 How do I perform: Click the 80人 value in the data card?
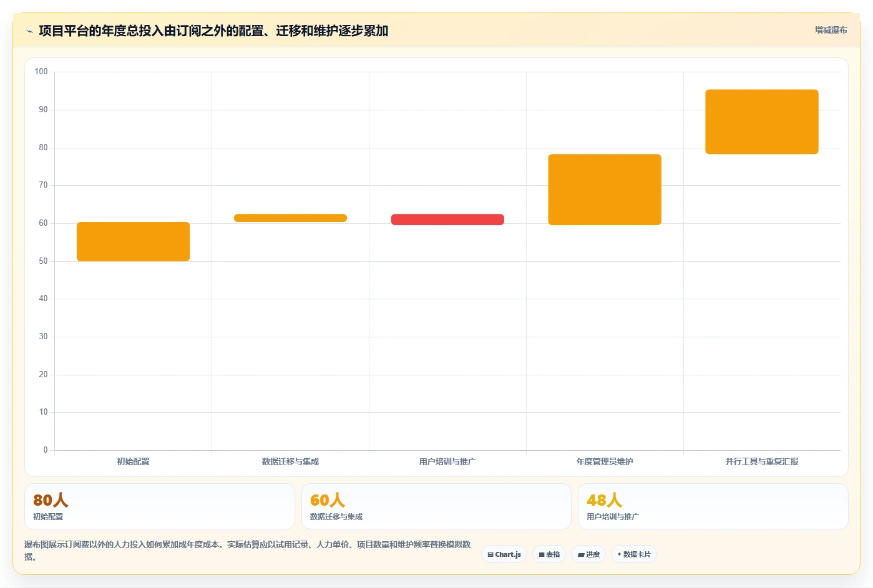[x=51, y=500]
